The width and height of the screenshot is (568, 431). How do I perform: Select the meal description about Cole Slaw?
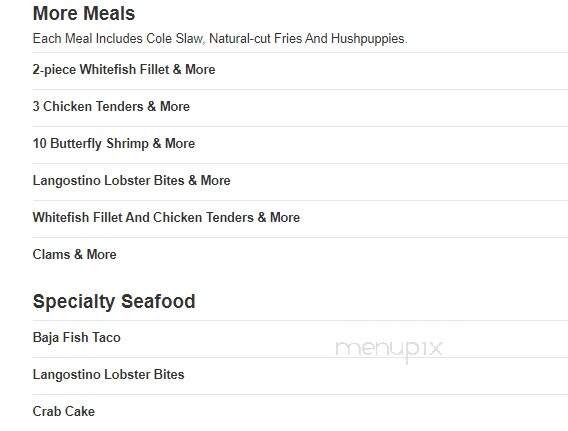(220, 38)
